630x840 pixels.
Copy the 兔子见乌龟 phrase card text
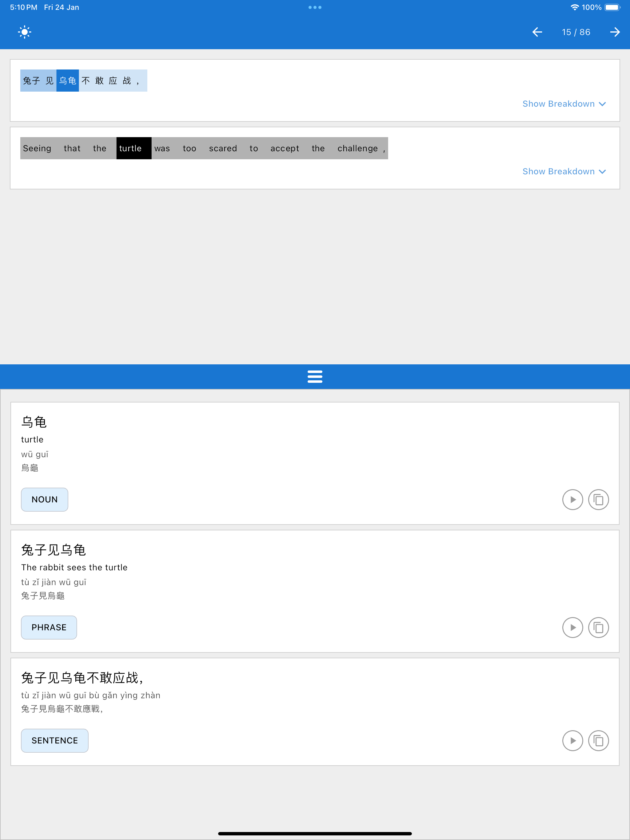(x=598, y=627)
